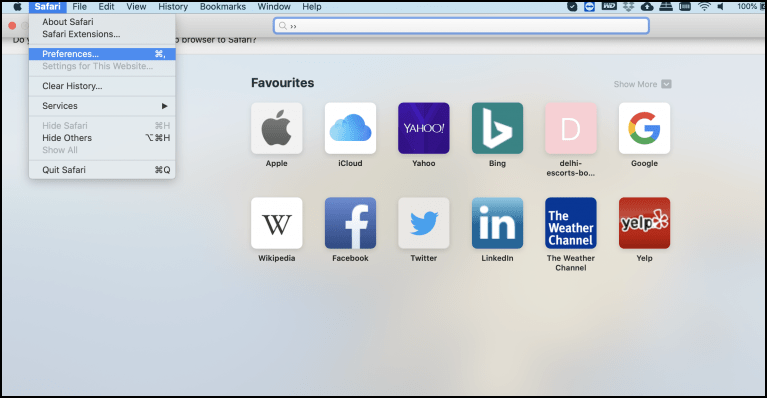The height and width of the screenshot is (398, 767).
Task: Choose About Safari menu entry
Action: pos(102,22)
